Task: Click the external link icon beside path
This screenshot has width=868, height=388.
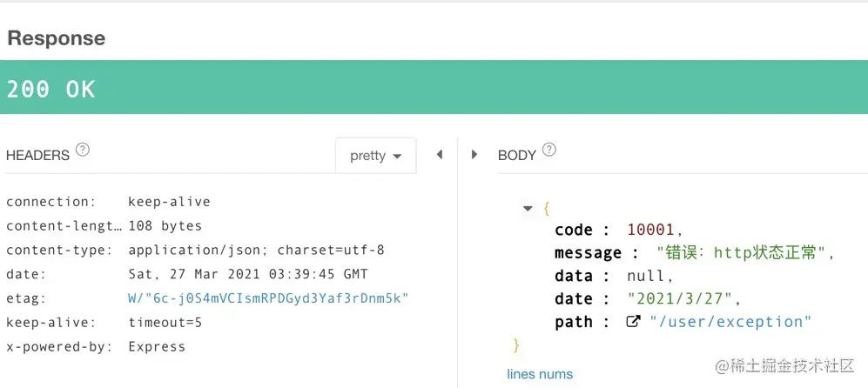Action: pos(634,322)
